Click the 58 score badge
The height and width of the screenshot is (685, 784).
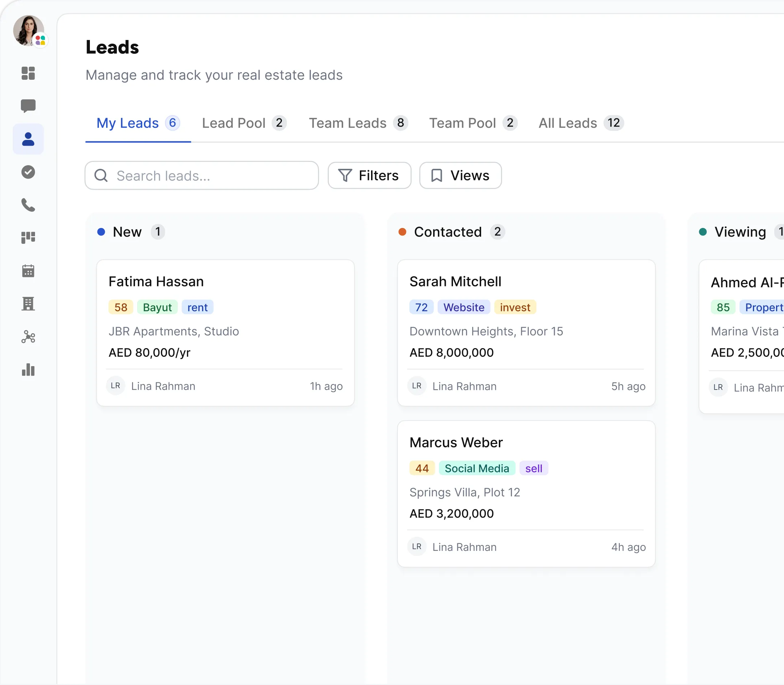coord(121,307)
